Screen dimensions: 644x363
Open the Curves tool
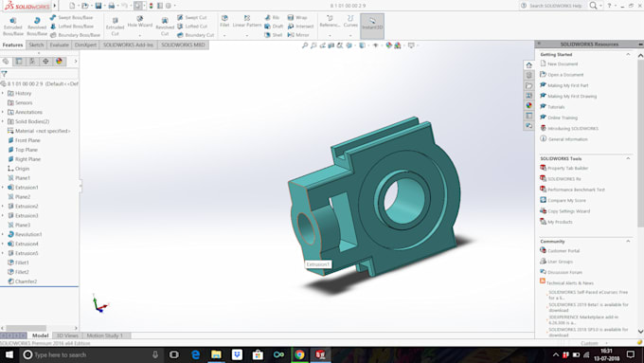pos(350,22)
